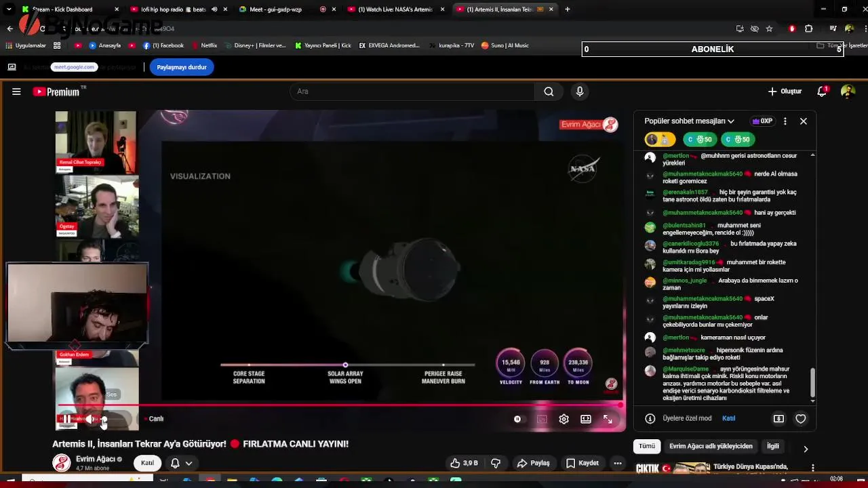Jump to live with the Canlı indicator
This screenshot has width=868, height=488.
154,419
